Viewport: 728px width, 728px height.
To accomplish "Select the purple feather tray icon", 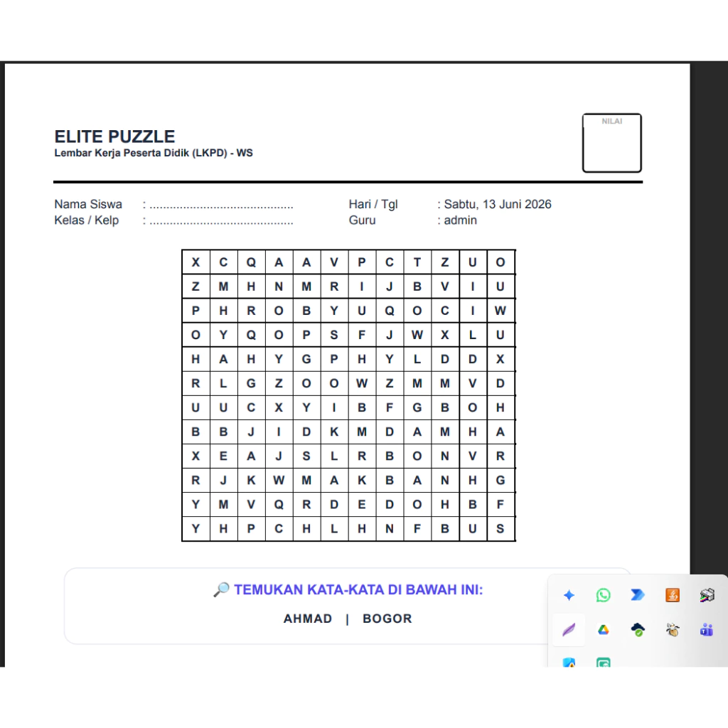I will click(x=569, y=630).
